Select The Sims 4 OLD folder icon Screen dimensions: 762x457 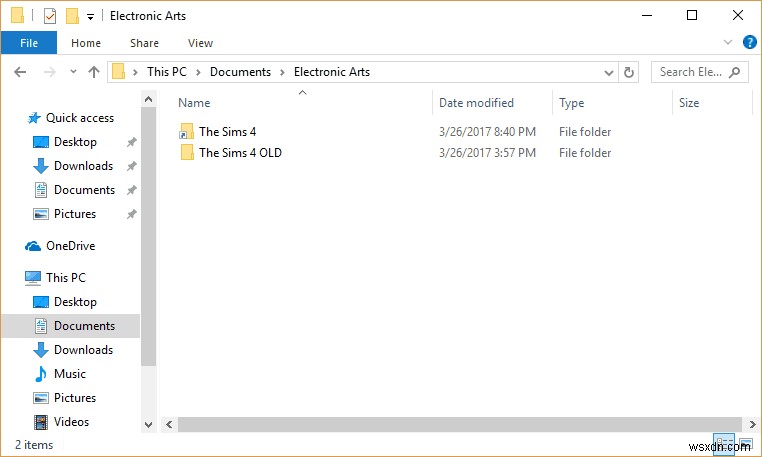click(187, 152)
